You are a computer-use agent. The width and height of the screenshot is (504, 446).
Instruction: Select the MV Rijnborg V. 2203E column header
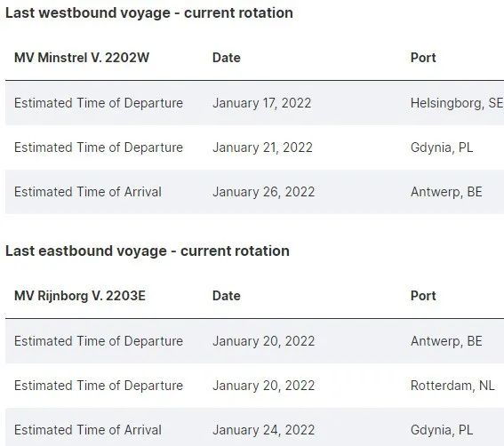click(x=80, y=296)
